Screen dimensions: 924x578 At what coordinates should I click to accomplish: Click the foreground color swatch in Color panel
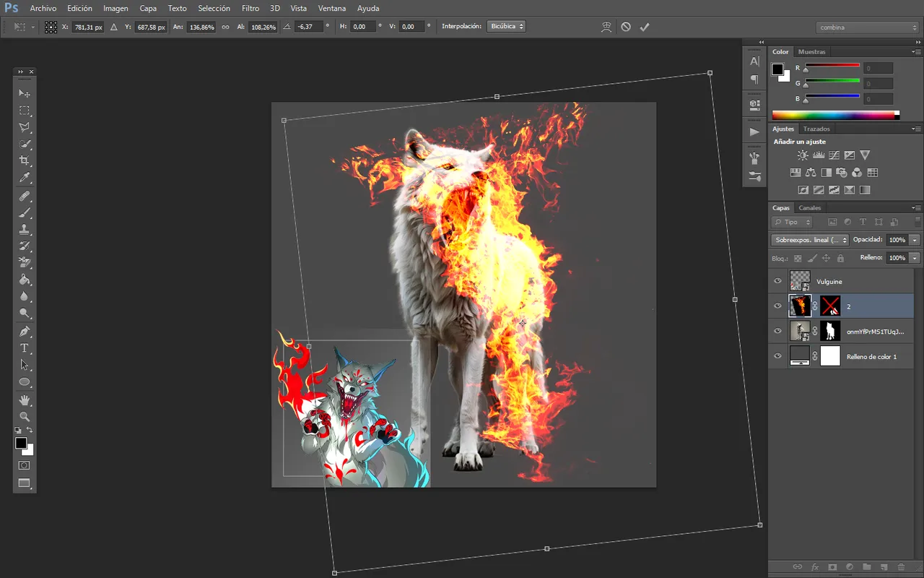[x=777, y=69]
